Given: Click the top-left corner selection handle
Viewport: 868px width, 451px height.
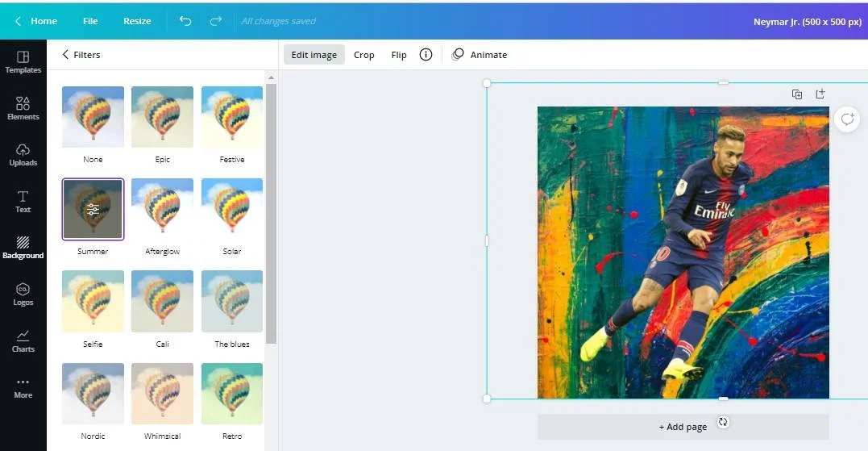Looking at the screenshot, I should click(x=487, y=83).
